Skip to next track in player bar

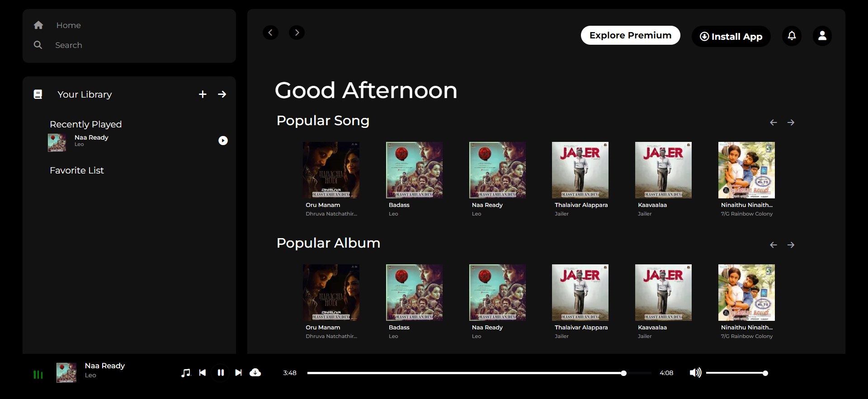[x=238, y=373]
